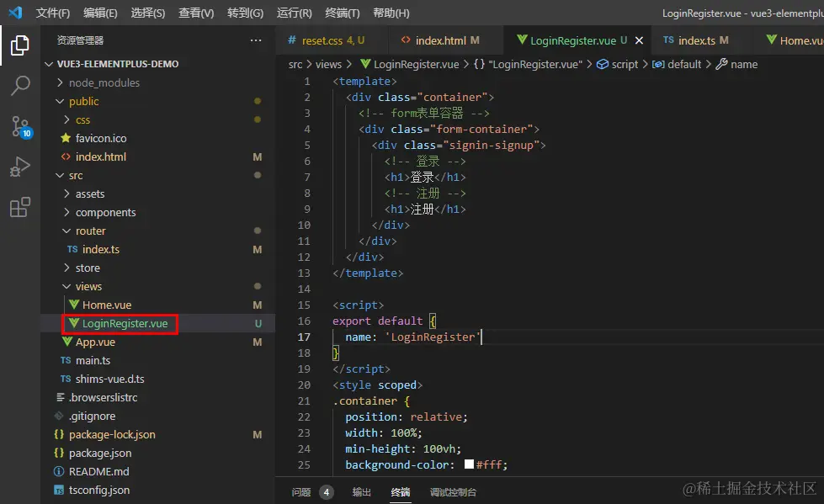Click breadcrumb name wrench icon
Screen dimensions: 824x504
(721, 64)
